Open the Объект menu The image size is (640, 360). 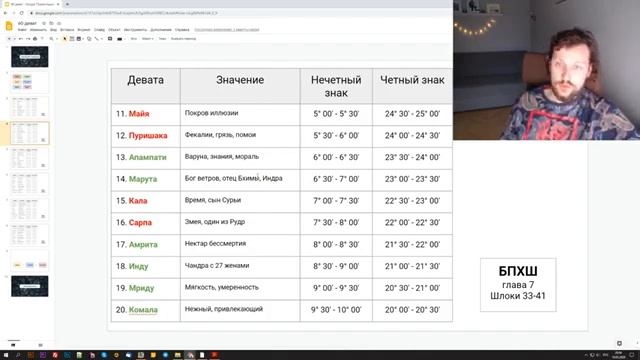114,30
